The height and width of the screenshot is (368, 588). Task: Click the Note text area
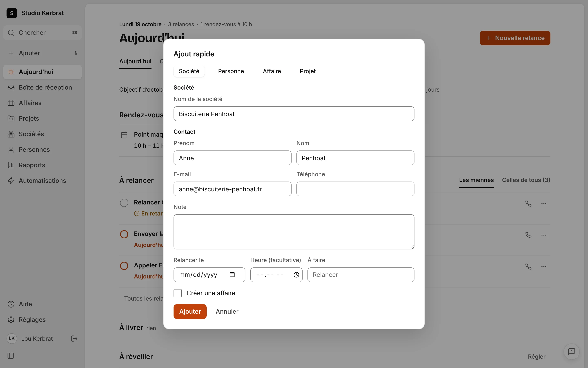pyautogui.click(x=294, y=232)
